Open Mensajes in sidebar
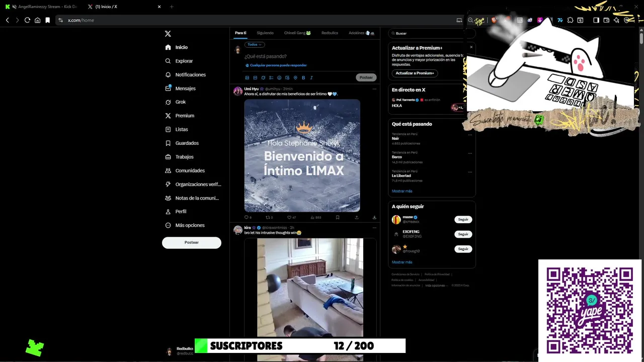Image resolution: width=644 pixels, height=362 pixels. [x=180, y=88]
